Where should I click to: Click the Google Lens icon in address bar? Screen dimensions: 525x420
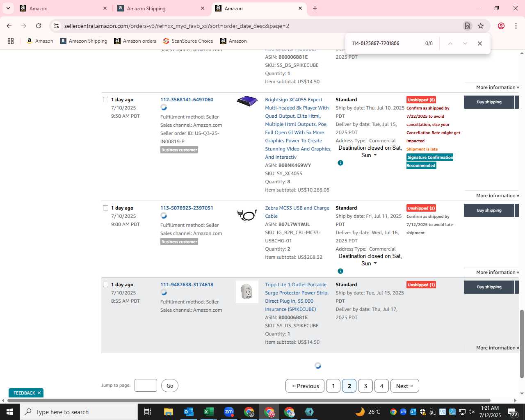(x=467, y=26)
